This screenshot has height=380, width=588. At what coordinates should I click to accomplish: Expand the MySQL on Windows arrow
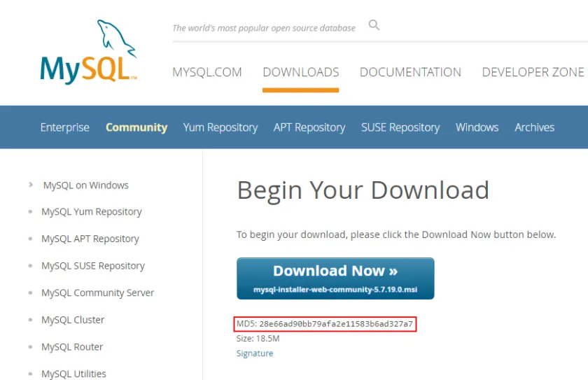click(x=31, y=185)
